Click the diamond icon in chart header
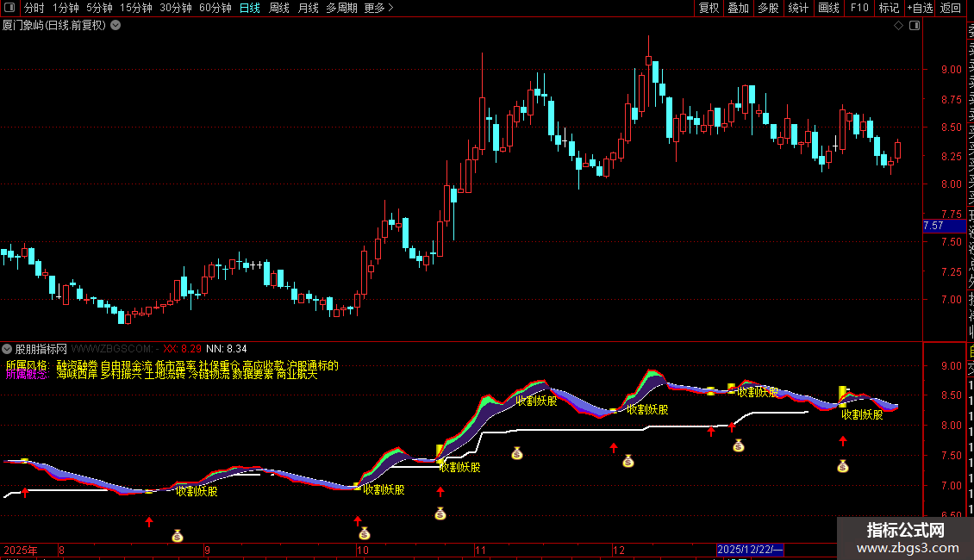Viewport: 974px width, 560px height. coord(898,26)
